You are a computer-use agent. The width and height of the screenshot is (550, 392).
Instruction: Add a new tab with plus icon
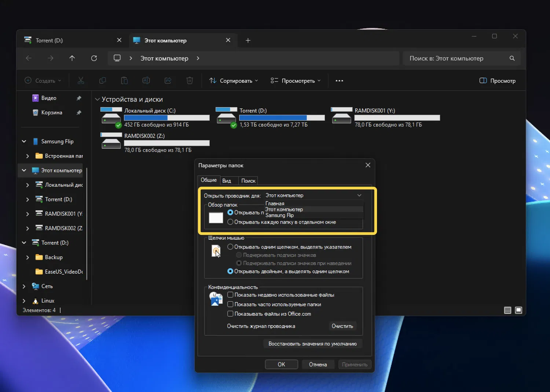click(248, 40)
